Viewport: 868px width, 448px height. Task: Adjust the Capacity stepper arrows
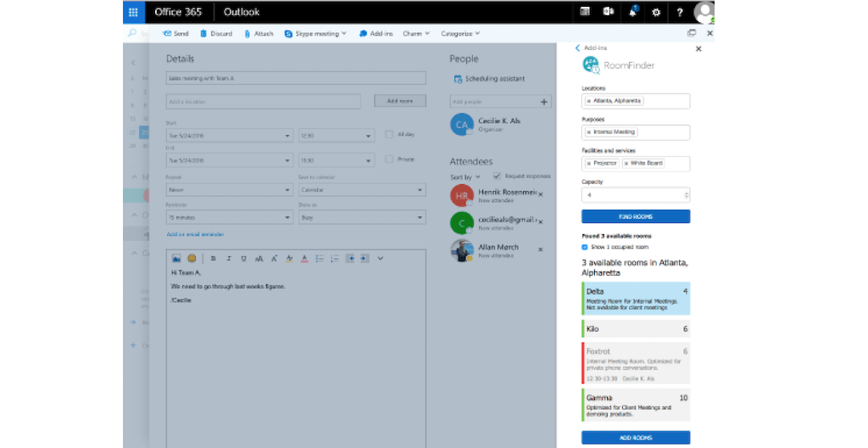(687, 195)
